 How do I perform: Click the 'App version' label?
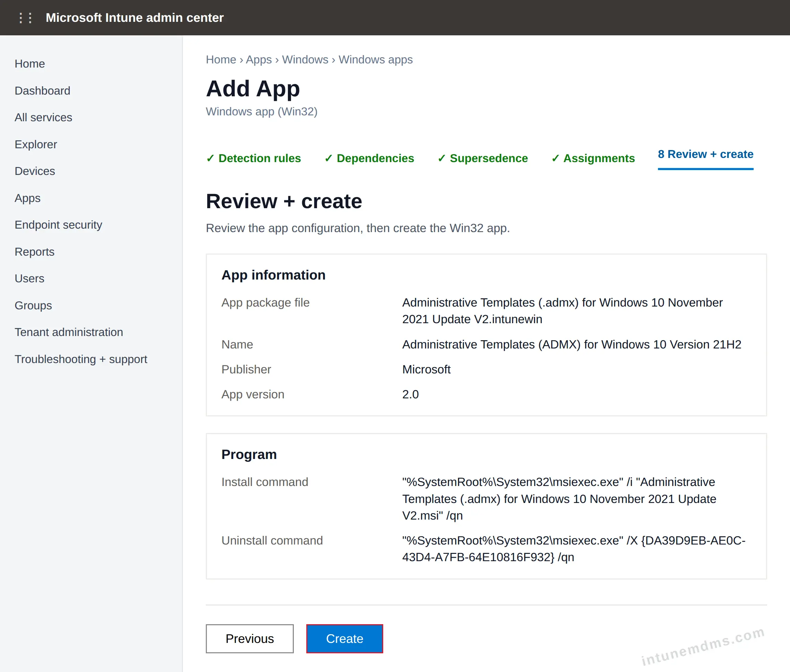[253, 394]
